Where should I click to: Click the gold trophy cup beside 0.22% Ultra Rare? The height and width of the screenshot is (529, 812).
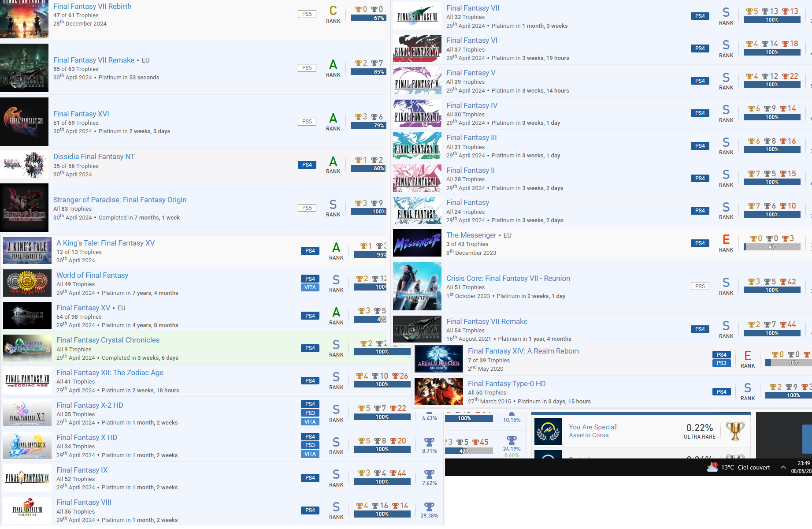735,431
